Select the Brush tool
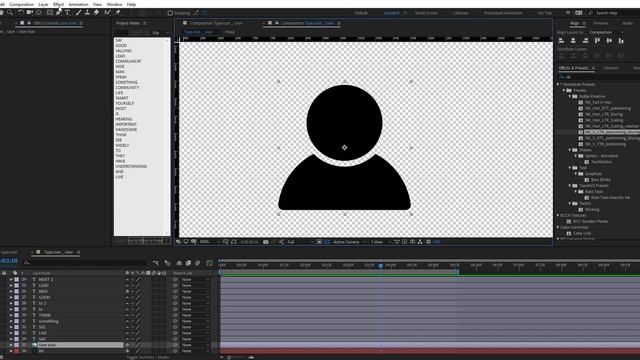This screenshot has width=640, height=360. click(78, 13)
